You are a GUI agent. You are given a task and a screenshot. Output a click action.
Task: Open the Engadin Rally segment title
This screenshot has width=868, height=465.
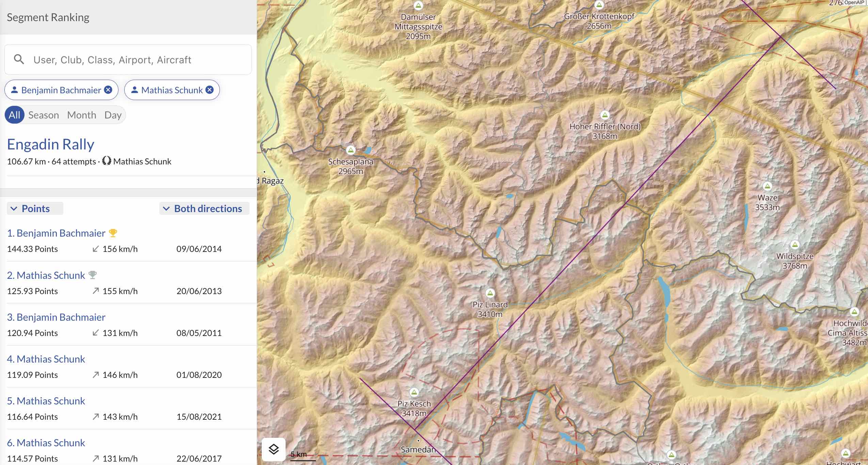[50, 144]
